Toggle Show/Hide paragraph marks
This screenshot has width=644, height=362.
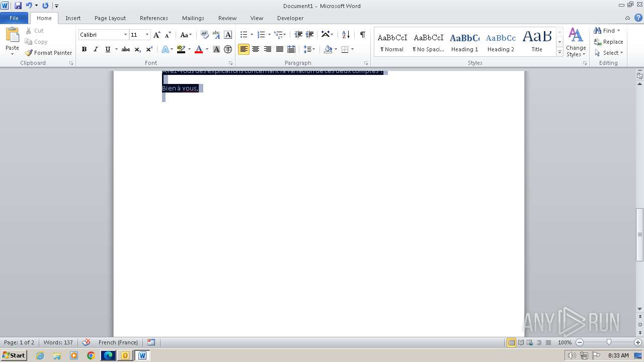362,35
